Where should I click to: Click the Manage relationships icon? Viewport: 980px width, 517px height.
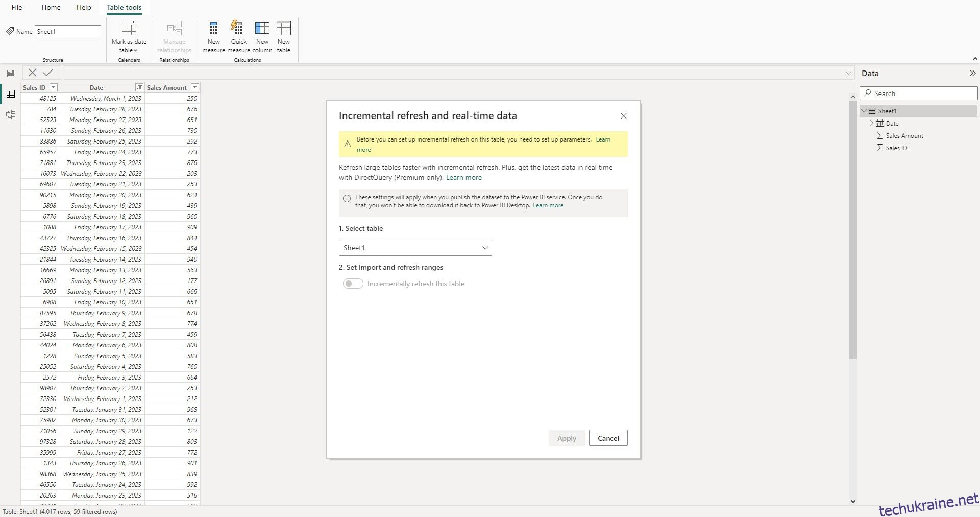click(x=175, y=28)
